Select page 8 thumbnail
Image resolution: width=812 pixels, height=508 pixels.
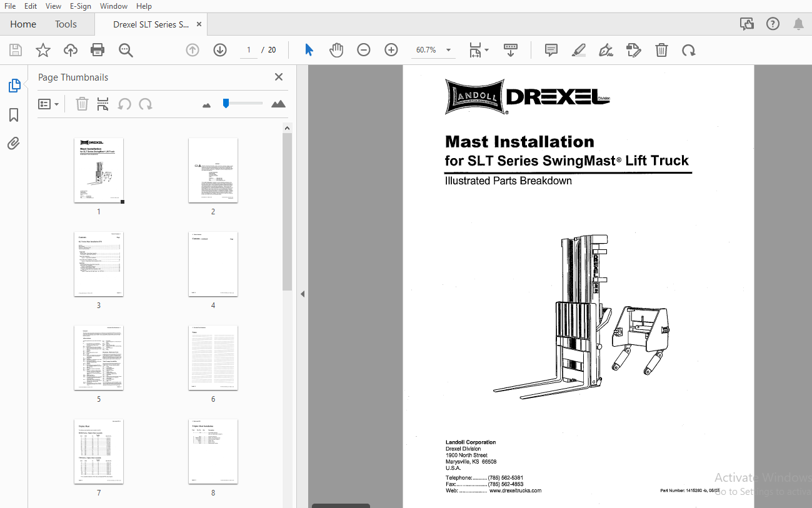pyautogui.click(x=213, y=452)
